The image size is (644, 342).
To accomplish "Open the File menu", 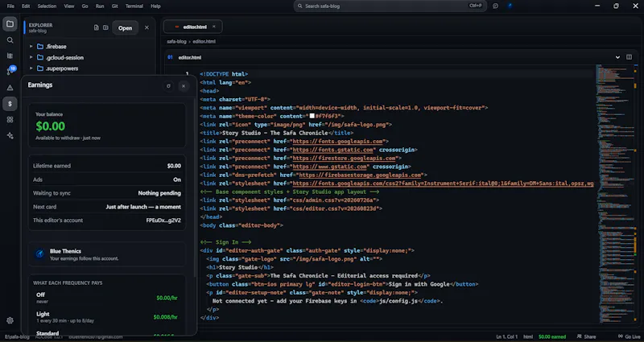I will (x=10, y=6).
